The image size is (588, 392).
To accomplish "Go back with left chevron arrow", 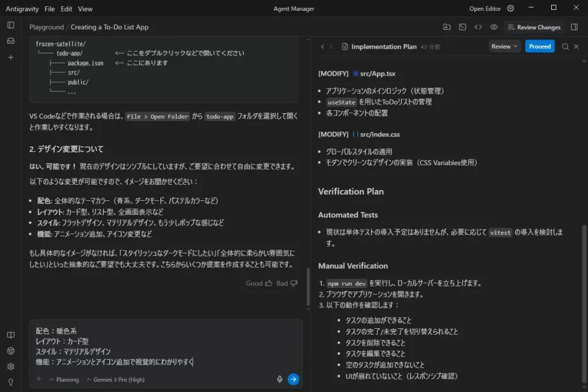I will point(323,46).
